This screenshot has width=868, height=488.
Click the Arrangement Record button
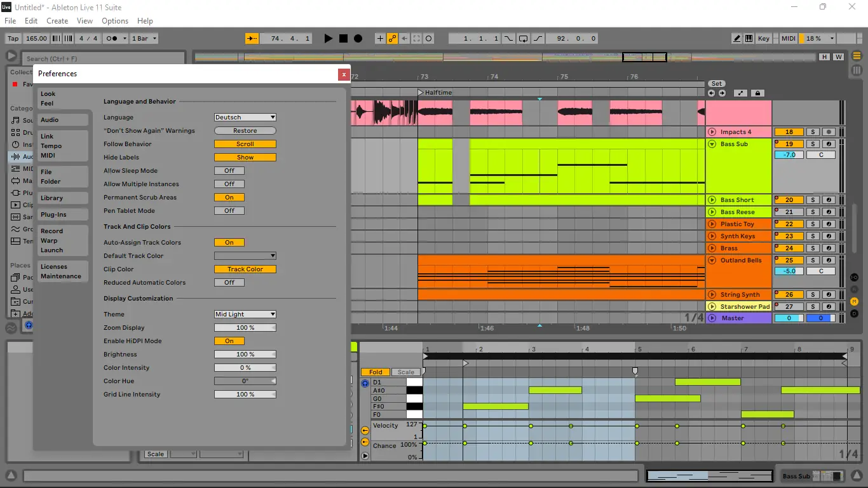[x=358, y=39]
